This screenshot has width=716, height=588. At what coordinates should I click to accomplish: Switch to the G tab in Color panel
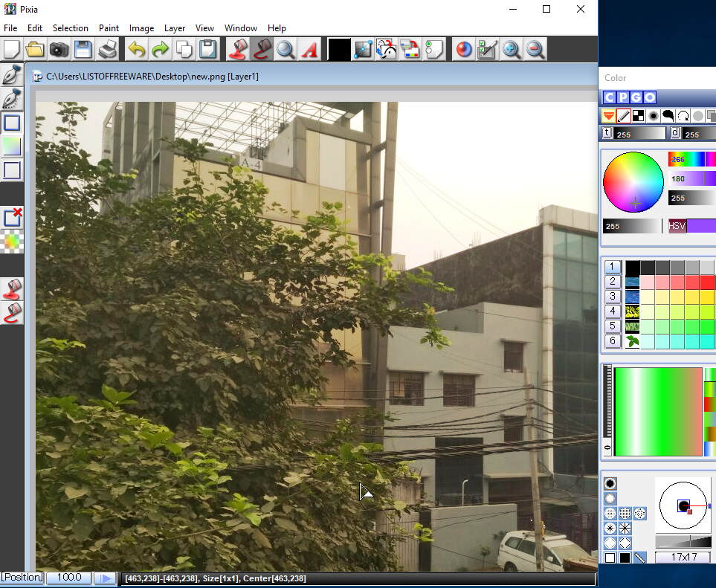click(x=636, y=97)
